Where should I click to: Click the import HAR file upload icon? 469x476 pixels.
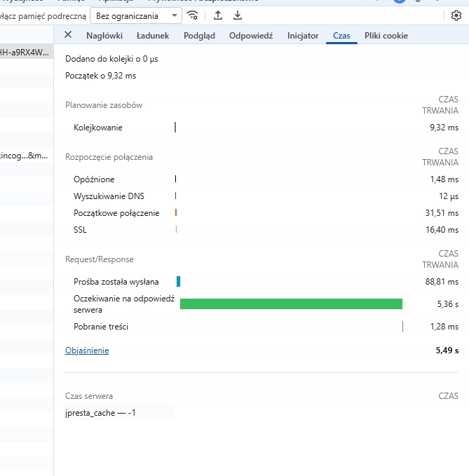tap(218, 15)
